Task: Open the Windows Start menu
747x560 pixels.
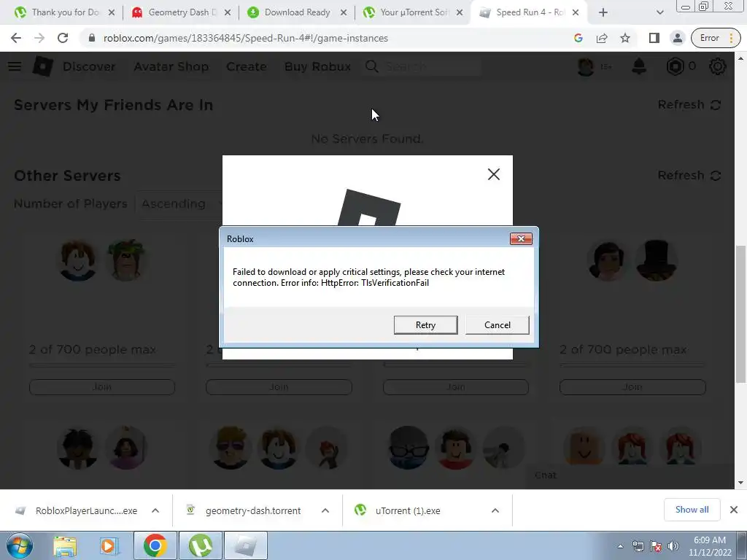Action: tap(19, 545)
